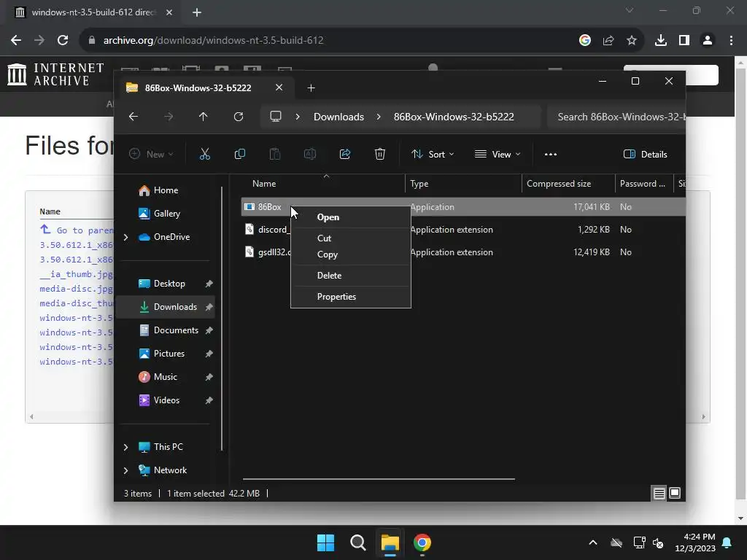Bookmark this page with star icon
747x560 pixels.
coord(632,41)
